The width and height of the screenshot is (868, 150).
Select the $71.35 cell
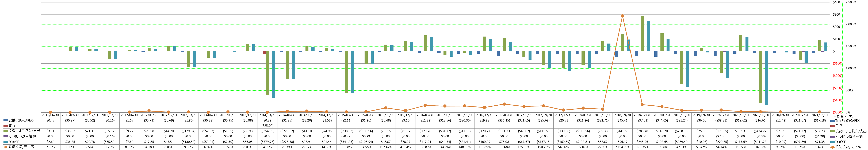coord(820,142)
